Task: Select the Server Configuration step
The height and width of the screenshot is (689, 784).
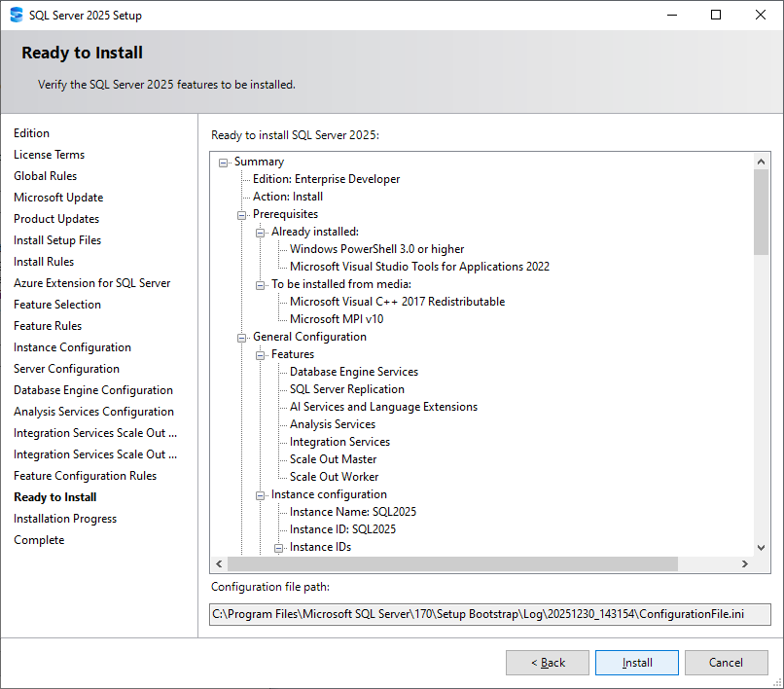Action: click(66, 369)
